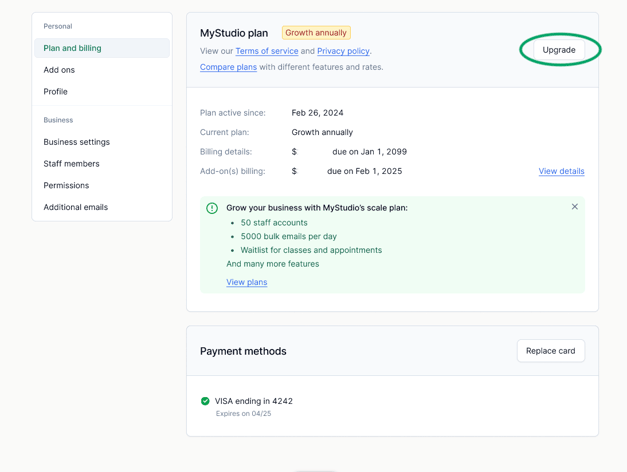The height and width of the screenshot is (472, 627).
Task: Open Plan and billing section
Action: point(72,48)
